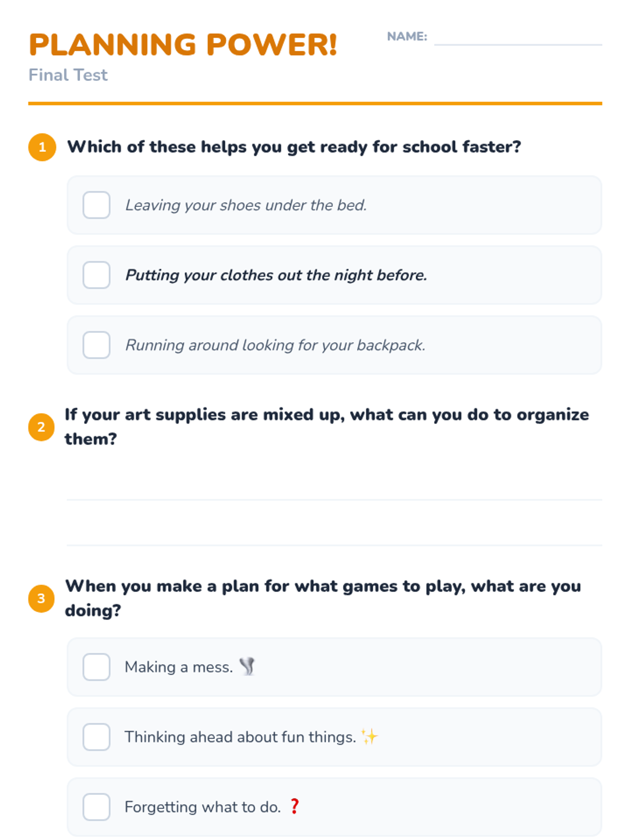Screen dimensions: 630x840
Task: Tick 'Thinking ahead about fun things' checkbox
Action: point(97,737)
